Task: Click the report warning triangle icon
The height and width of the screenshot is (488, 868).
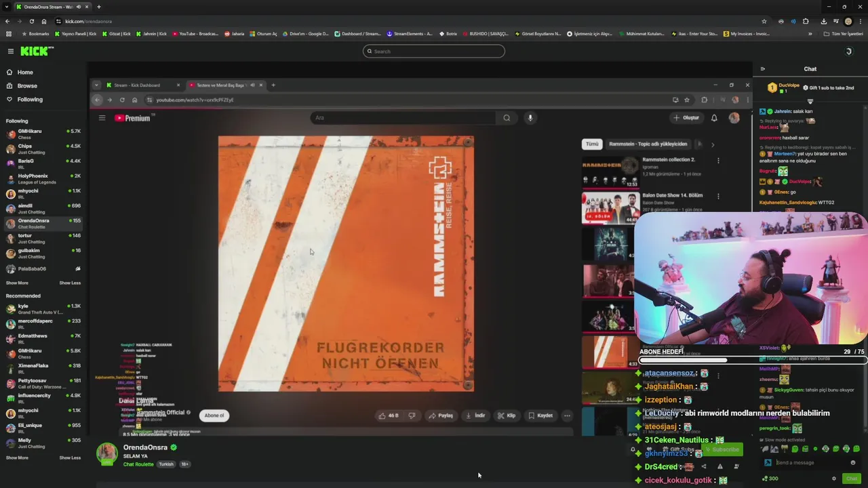Action: click(719, 466)
